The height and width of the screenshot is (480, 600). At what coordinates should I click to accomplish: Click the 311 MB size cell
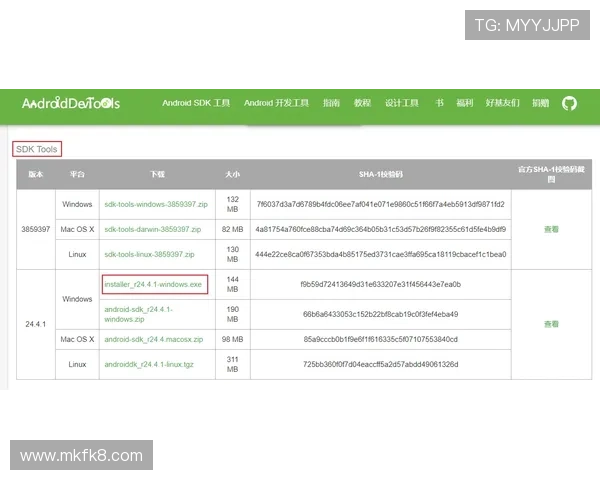[x=233, y=364]
